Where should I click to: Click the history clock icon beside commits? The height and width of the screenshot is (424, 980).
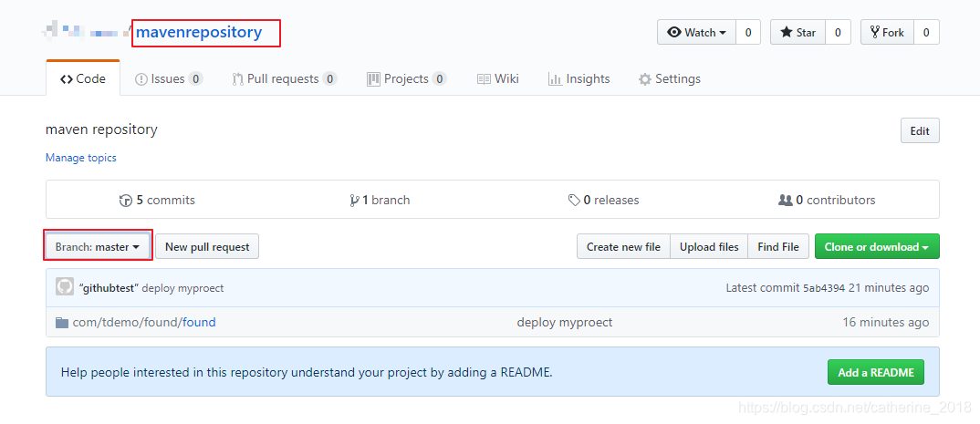click(126, 201)
